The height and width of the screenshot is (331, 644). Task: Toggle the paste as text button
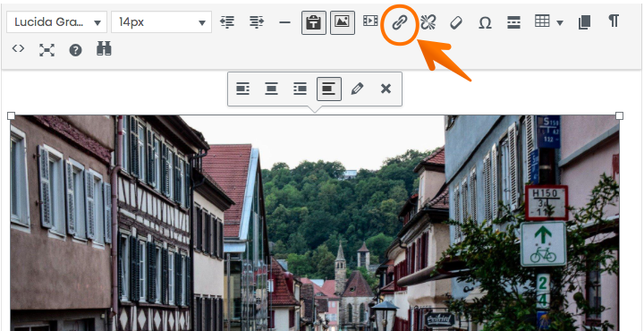pyautogui.click(x=314, y=22)
